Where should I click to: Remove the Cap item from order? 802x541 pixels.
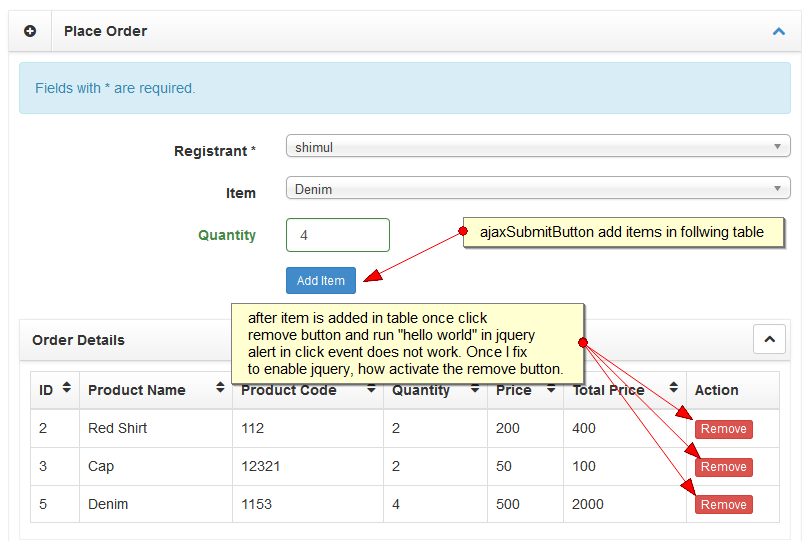(x=723, y=467)
